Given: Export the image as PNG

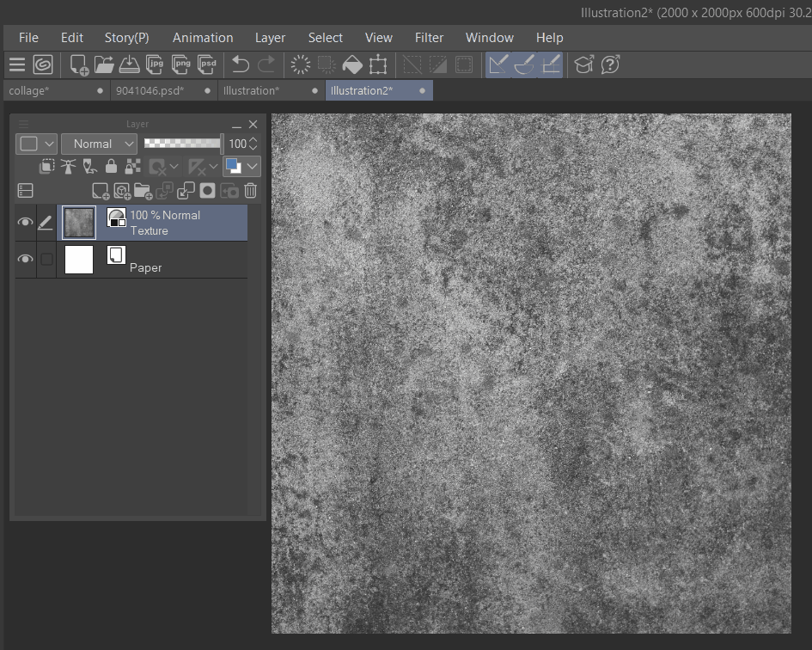Looking at the screenshot, I should [x=181, y=64].
